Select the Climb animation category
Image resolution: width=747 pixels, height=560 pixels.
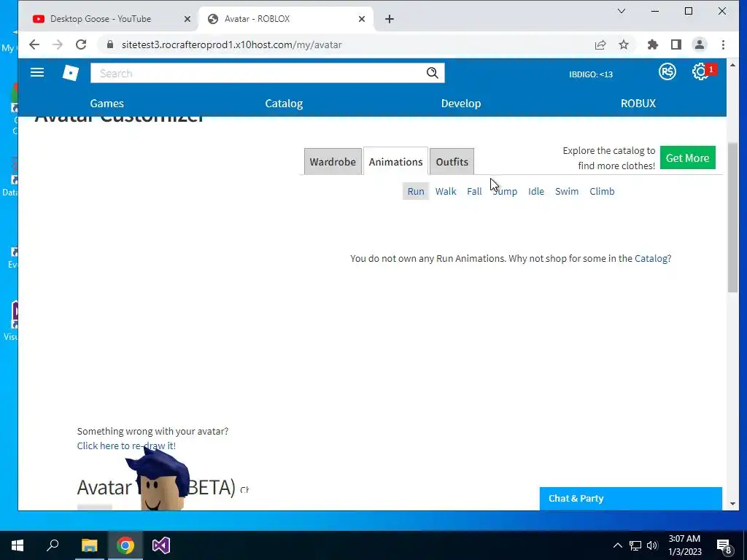(x=602, y=192)
